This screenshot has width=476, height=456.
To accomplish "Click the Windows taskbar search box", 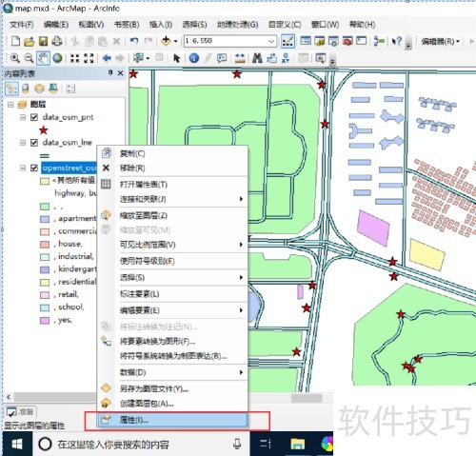I will point(141,444).
